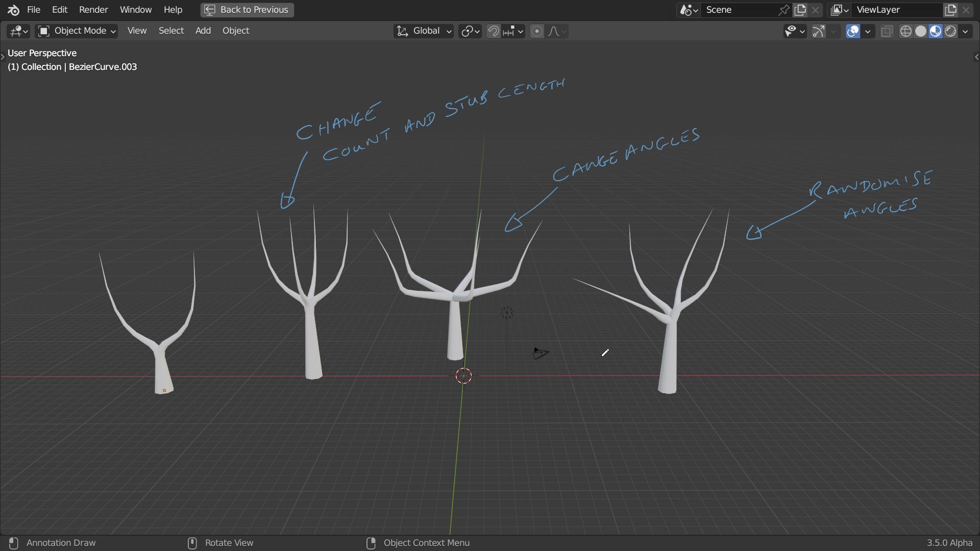Screen dimensions: 980x551
Task: Delete the scene with its X icon
Action: 815,10
